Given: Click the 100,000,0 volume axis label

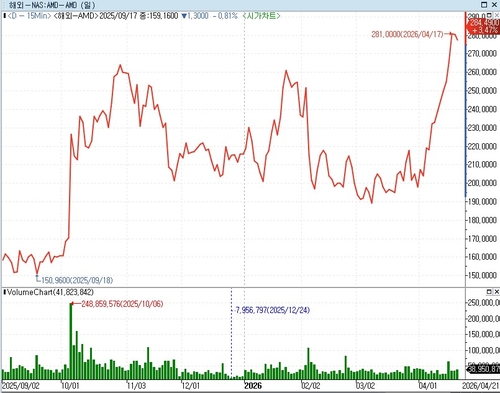Looking at the screenshot, I should click(x=484, y=350).
